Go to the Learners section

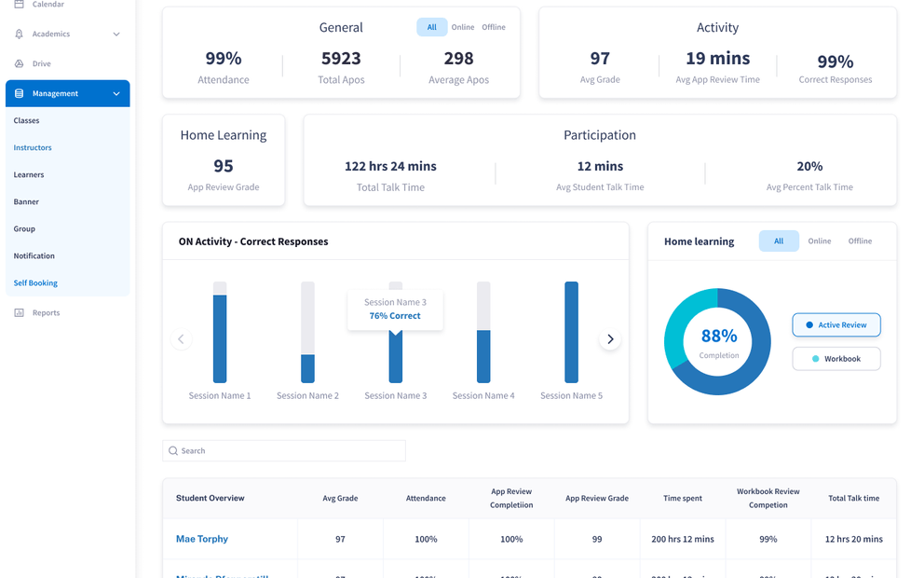click(29, 175)
